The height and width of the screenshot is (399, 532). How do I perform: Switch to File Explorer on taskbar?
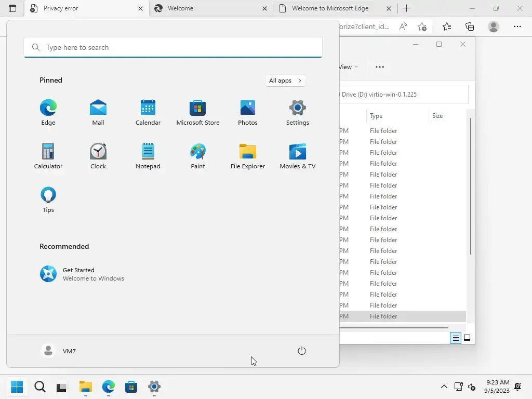coord(86,387)
